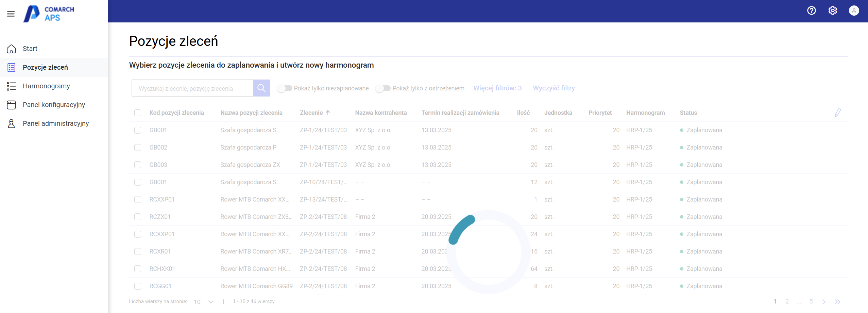Image resolution: width=868 pixels, height=313 pixels.
Task: Open the hamburger menu icon
Action: point(11,14)
